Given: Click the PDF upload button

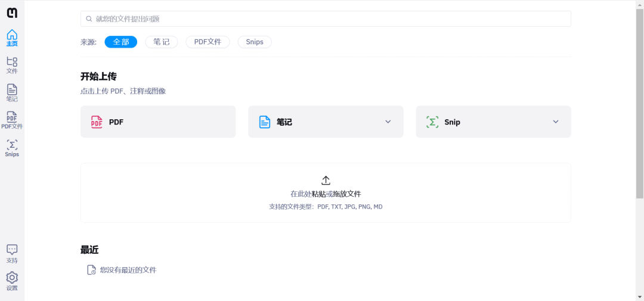Looking at the screenshot, I should (157, 122).
